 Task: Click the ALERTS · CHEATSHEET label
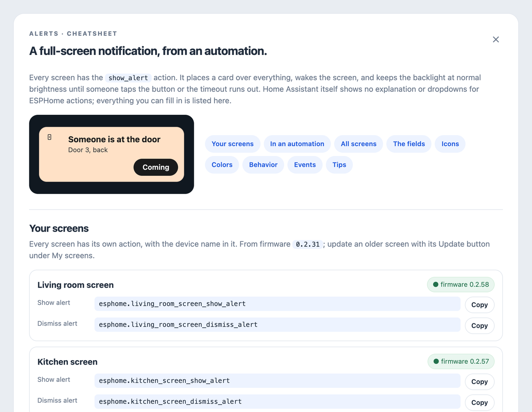tap(73, 34)
